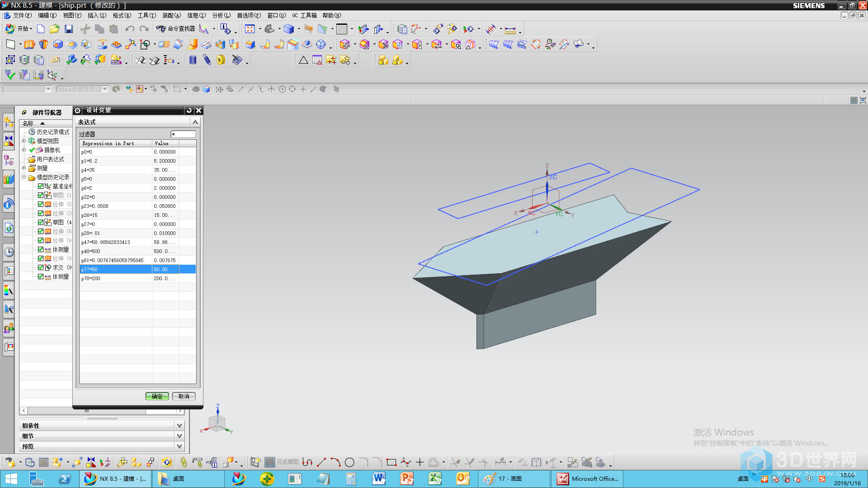868x488 pixels.
Task: Click the settings gear icon in 设计变量 dialog
Action: coord(77,110)
